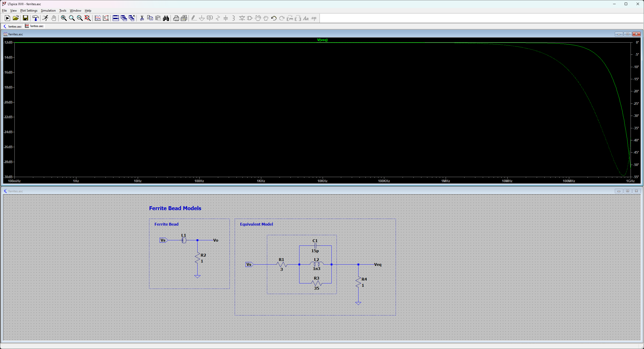The width and height of the screenshot is (644, 349).
Task: Click the Vs input port in Equivalent Model
Action: pos(249,265)
